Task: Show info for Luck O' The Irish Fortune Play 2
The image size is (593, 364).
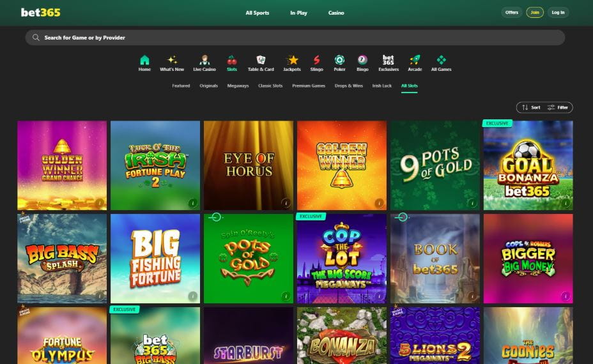Action: pos(192,203)
